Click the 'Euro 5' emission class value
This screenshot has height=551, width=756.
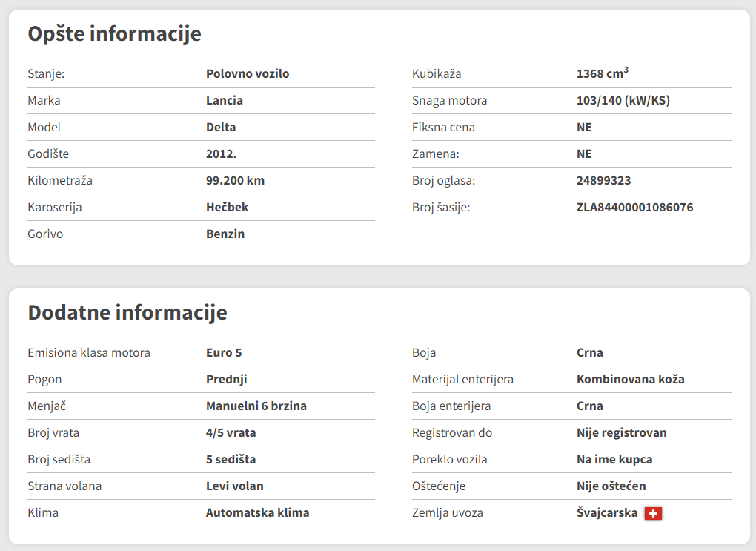tap(224, 353)
